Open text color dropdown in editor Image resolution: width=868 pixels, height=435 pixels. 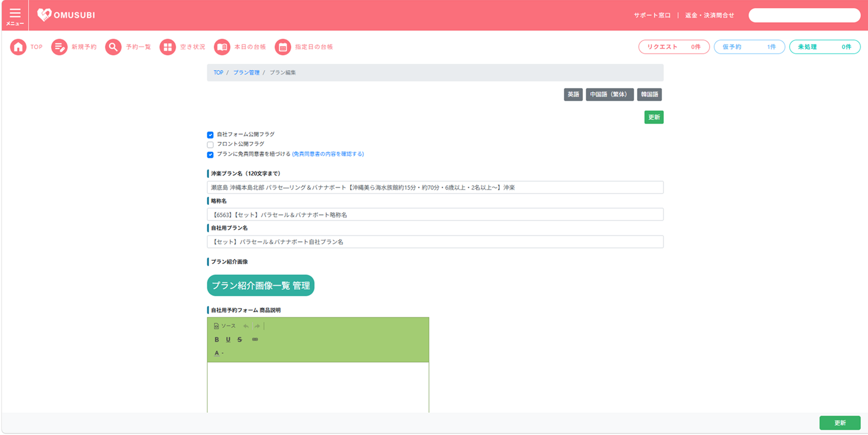218,353
